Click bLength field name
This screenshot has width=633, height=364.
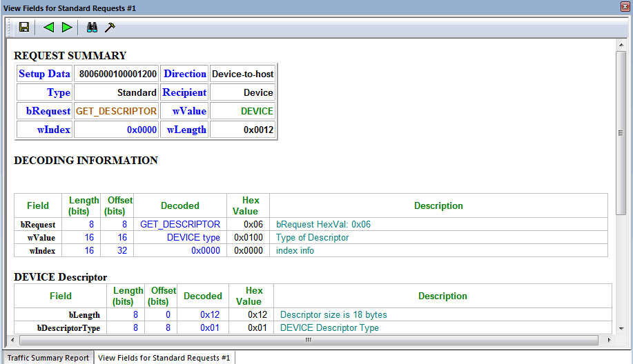(x=84, y=315)
